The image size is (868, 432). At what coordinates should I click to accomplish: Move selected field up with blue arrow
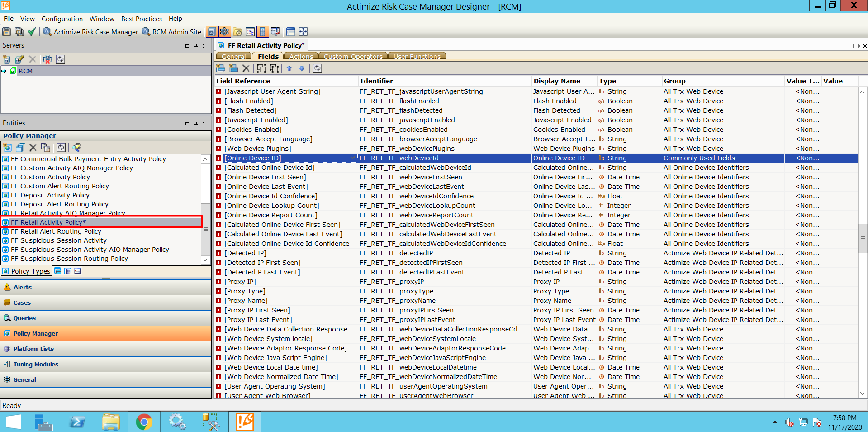(x=289, y=68)
